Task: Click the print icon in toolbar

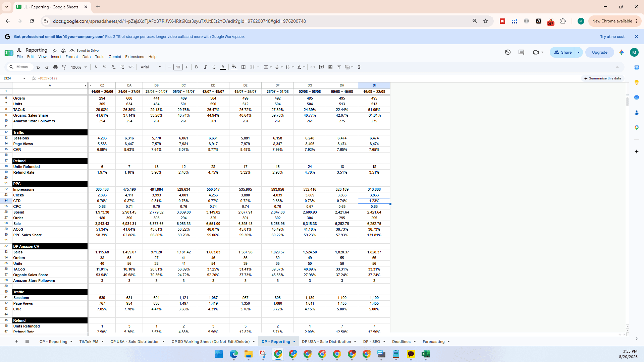Action: point(55,67)
